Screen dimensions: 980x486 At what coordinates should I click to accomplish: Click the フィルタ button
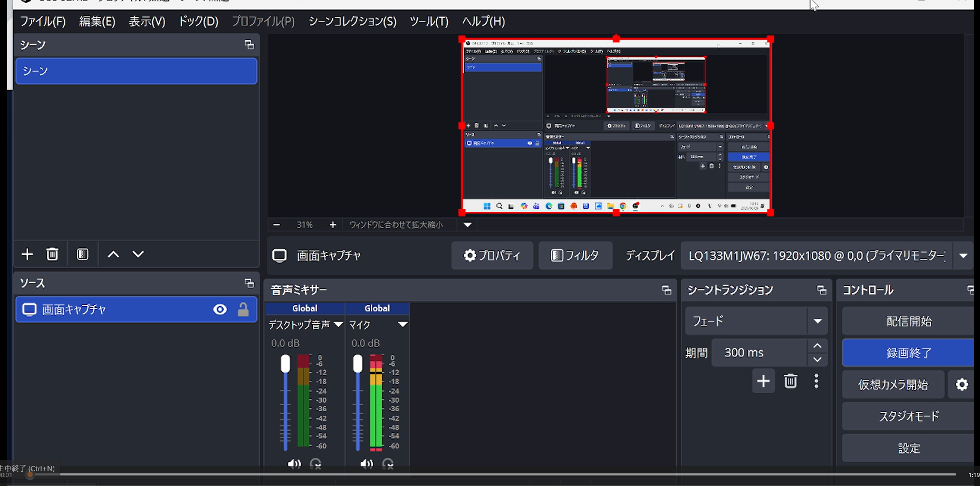click(x=575, y=256)
